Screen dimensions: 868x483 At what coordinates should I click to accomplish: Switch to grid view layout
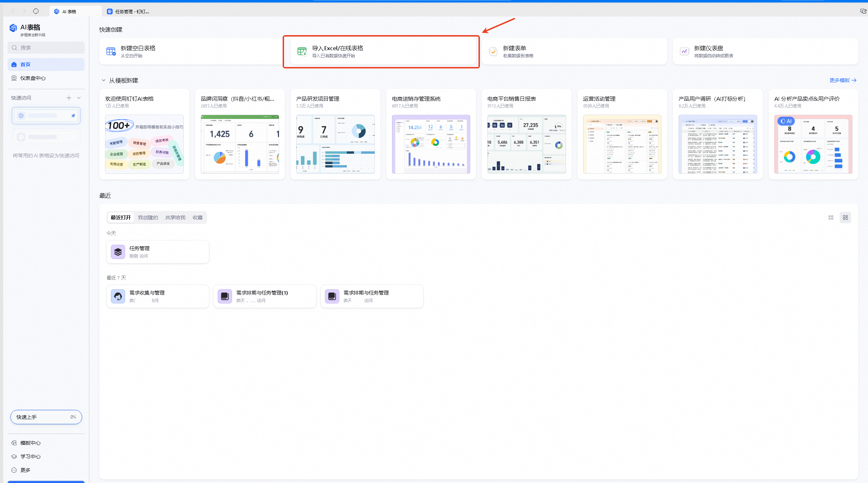[845, 217]
